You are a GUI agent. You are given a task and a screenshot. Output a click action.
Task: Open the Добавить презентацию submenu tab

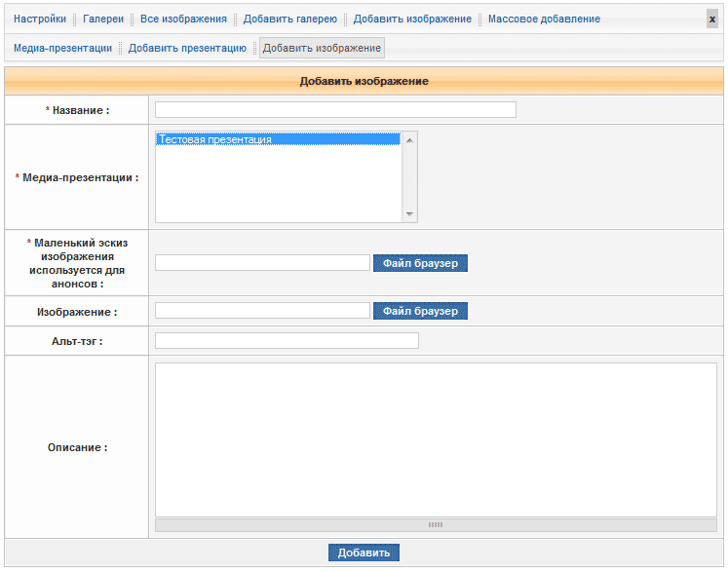click(187, 48)
